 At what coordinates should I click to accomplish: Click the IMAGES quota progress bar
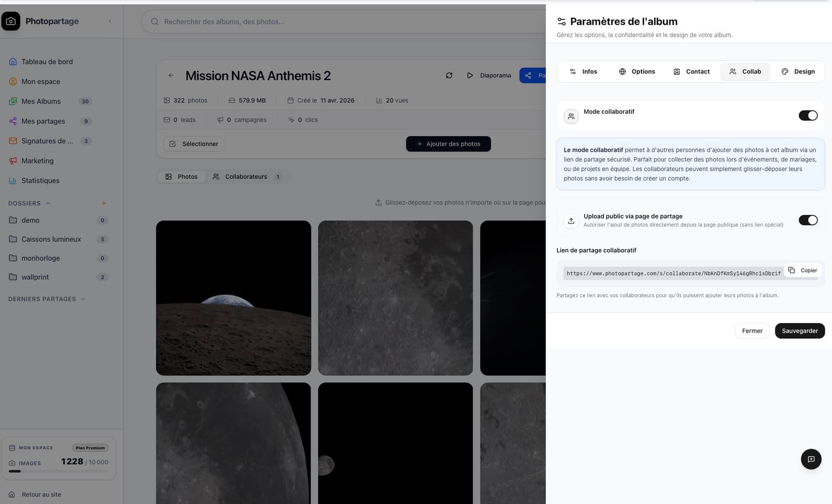[x=58, y=471]
